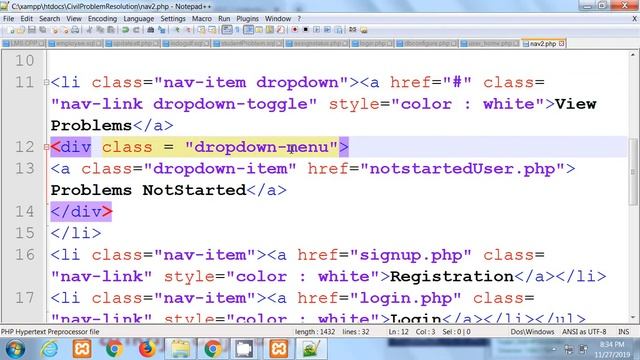Open the ? help menu
The width and height of the screenshot is (640, 360).
[x=299, y=19]
